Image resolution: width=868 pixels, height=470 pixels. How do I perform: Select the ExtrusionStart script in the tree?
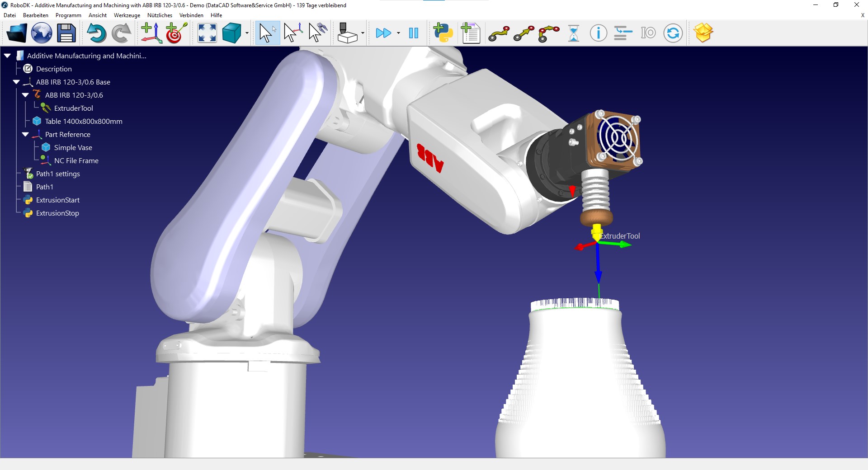[x=58, y=200]
